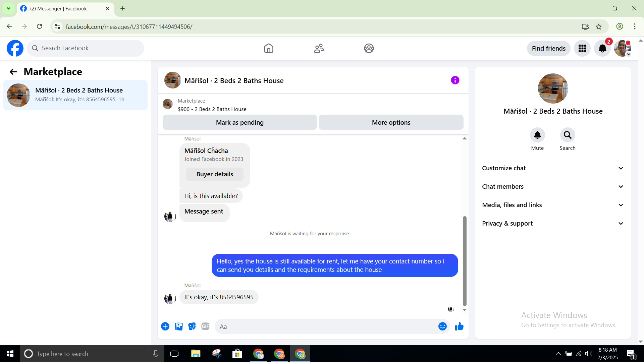This screenshot has height=362, width=644.
Task: Open the Friends icon in top navigation
Action: 319,48
